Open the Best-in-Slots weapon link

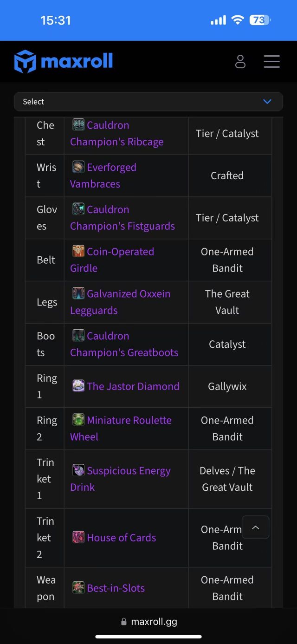coord(116,588)
